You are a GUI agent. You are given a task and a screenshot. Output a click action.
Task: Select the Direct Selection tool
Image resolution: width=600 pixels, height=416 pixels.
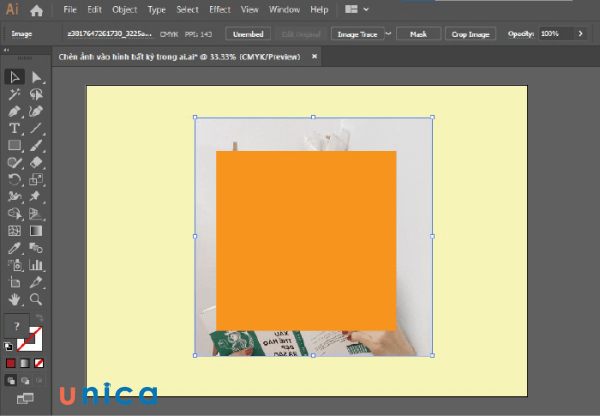click(37, 77)
